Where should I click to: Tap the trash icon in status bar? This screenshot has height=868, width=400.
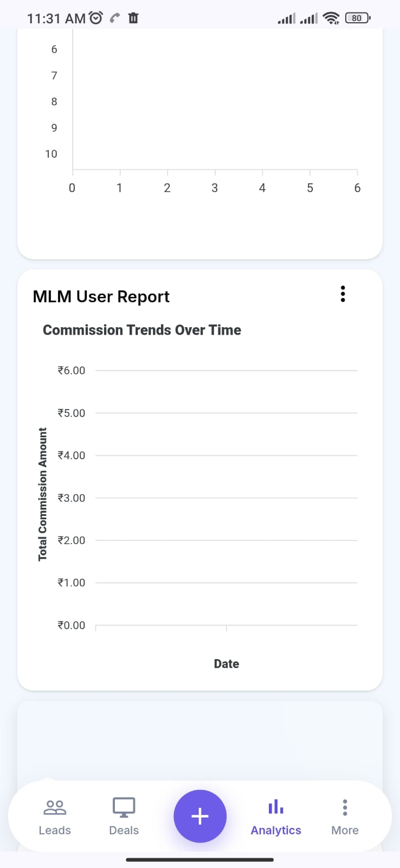click(133, 18)
